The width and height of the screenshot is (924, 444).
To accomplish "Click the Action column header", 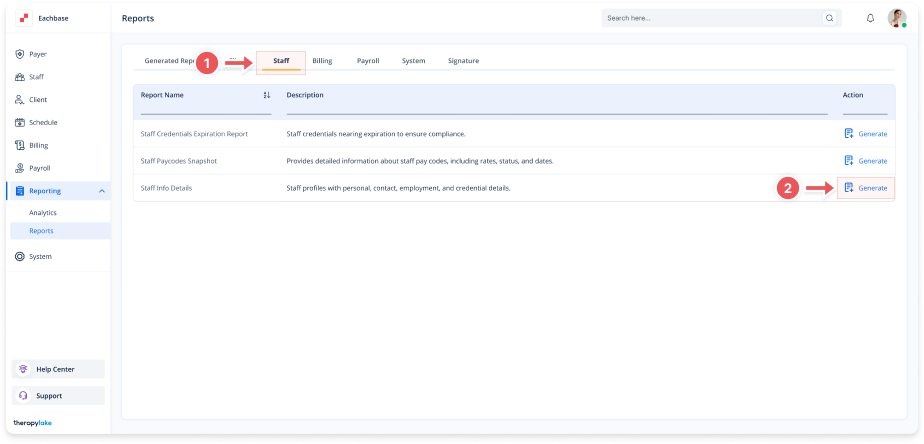I will (x=853, y=95).
